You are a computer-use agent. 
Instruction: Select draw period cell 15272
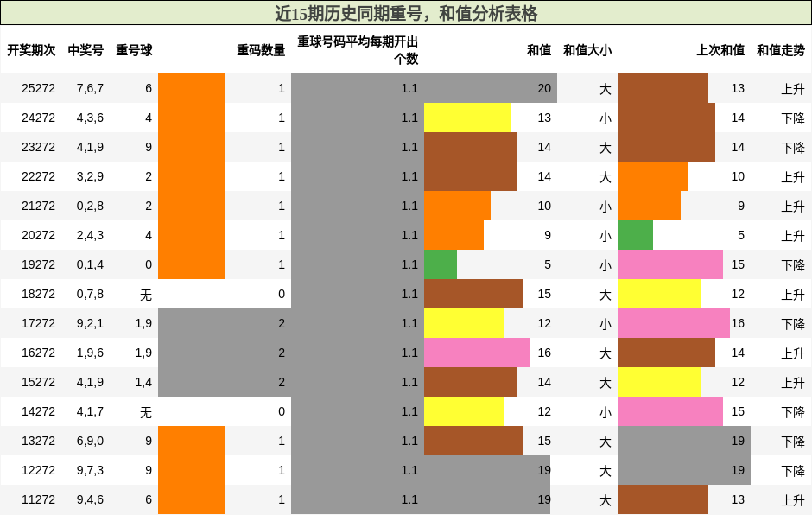[38, 383]
